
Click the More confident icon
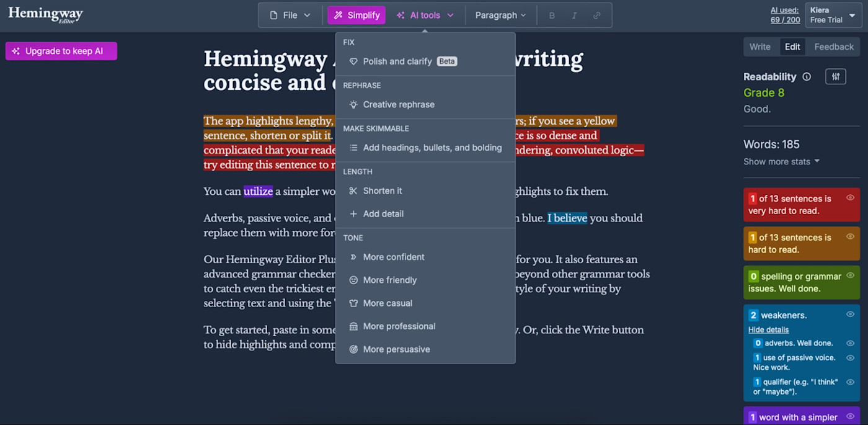click(353, 257)
